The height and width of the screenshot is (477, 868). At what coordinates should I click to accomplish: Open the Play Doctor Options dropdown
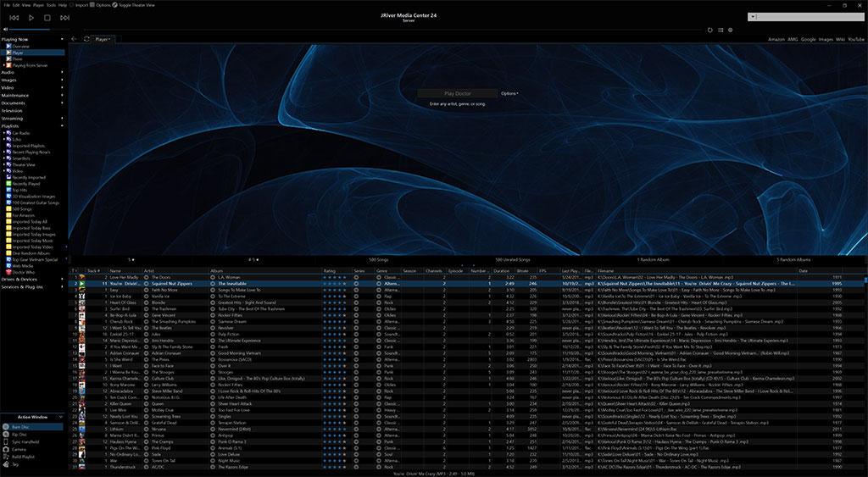click(509, 93)
